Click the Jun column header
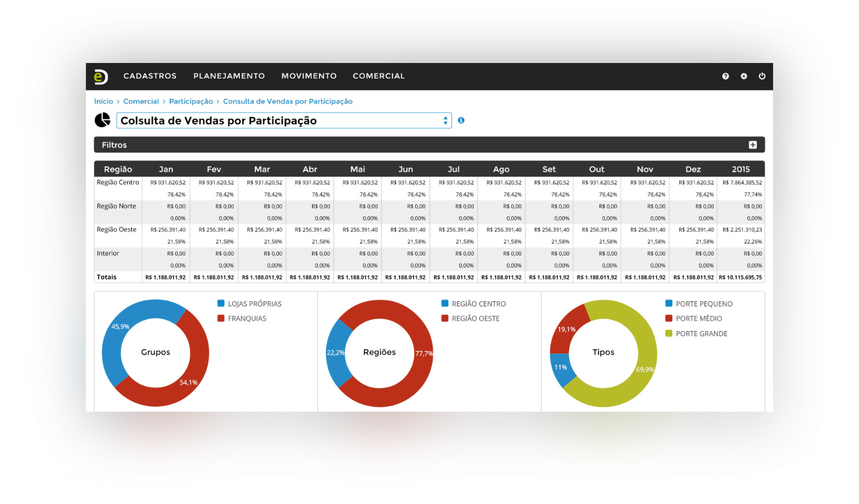Screen dimensions: 859x504 click(x=405, y=169)
